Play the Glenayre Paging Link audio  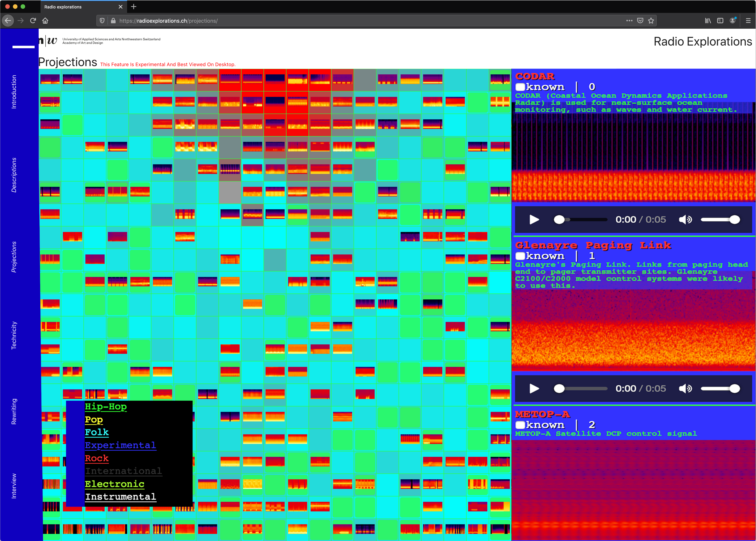(x=534, y=388)
